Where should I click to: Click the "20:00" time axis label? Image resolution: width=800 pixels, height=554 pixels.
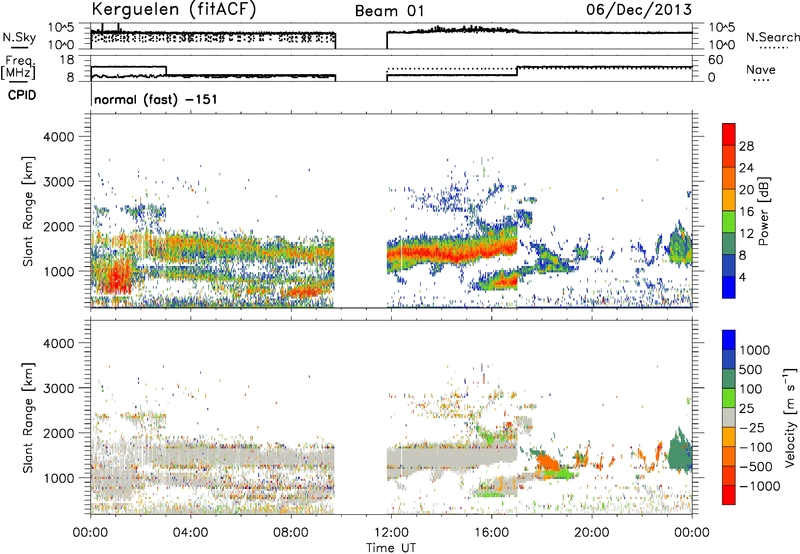(x=591, y=533)
